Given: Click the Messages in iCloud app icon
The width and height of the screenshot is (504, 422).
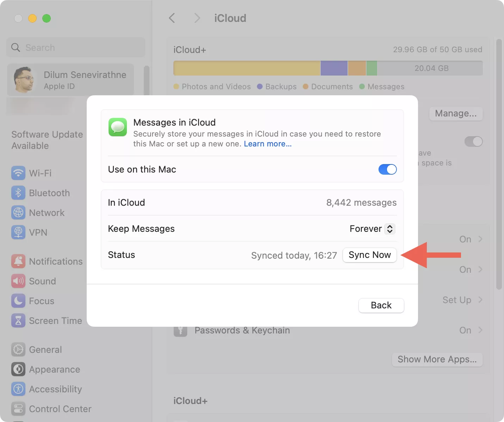Looking at the screenshot, I should 118,127.
